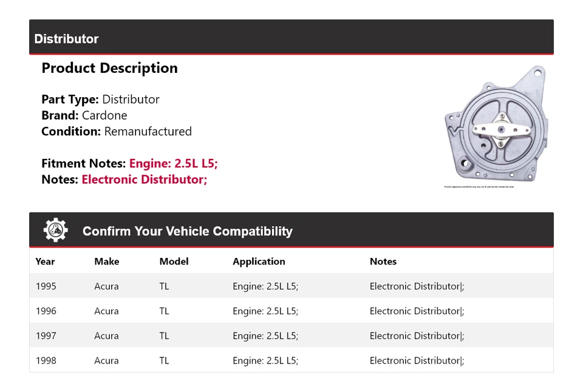The height and width of the screenshot is (392, 583).
Task: Click the small disclaimer text under image
Action: (x=479, y=187)
